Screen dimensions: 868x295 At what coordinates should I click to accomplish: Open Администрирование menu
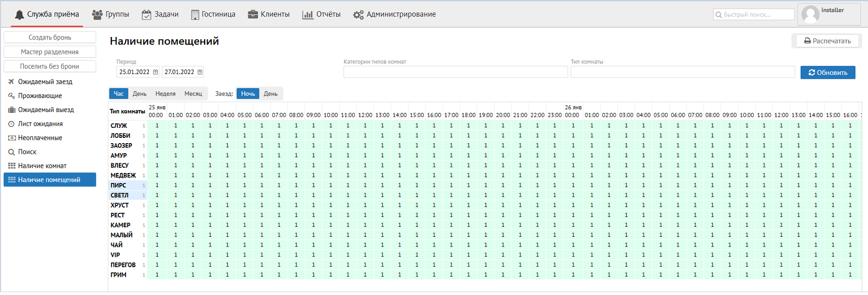point(395,15)
